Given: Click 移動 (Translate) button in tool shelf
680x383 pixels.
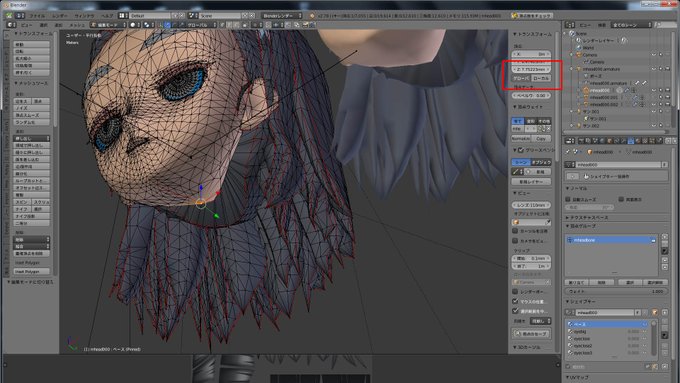Looking at the screenshot, I should pos(31,45).
